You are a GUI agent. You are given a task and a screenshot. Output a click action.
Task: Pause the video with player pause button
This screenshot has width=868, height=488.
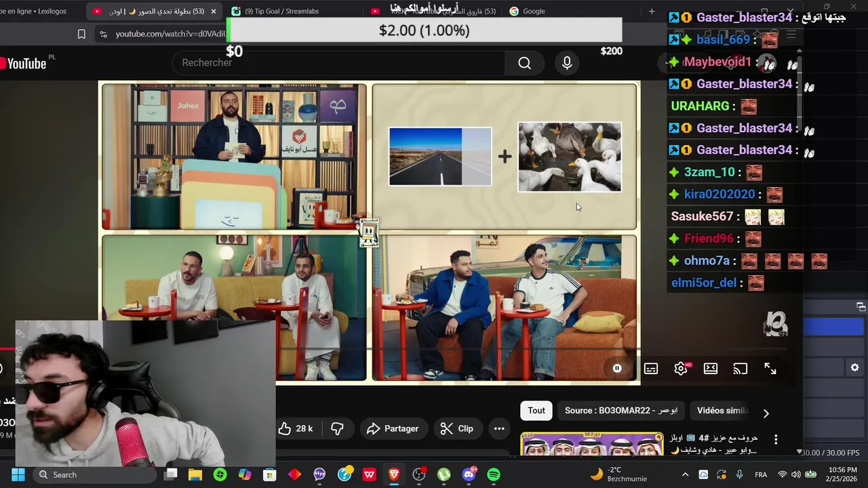point(617,368)
